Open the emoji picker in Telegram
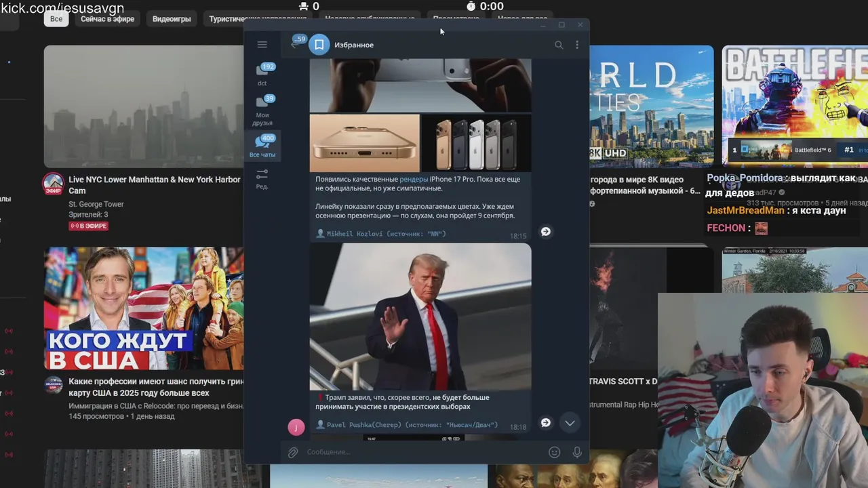This screenshot has height=488, width=868. (x=554, y=452)
